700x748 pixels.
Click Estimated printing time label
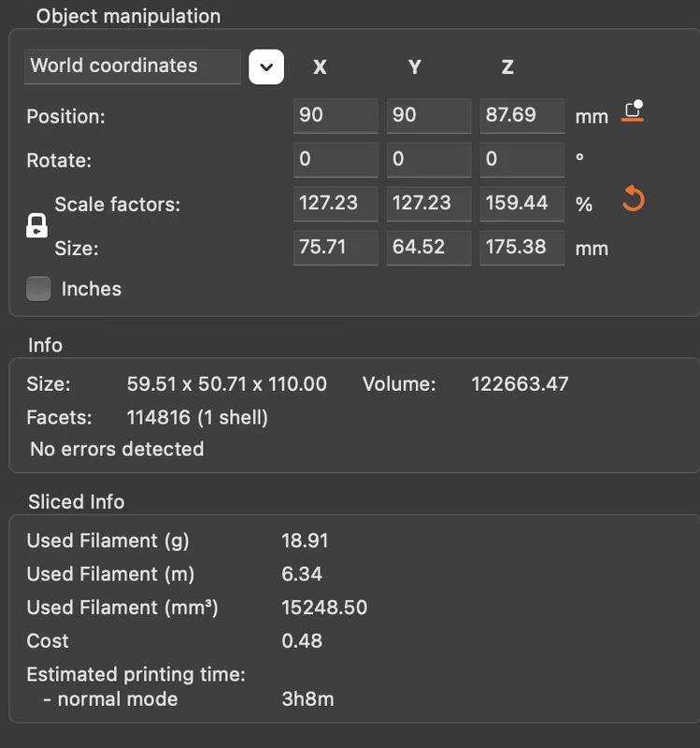click(136, 674)
